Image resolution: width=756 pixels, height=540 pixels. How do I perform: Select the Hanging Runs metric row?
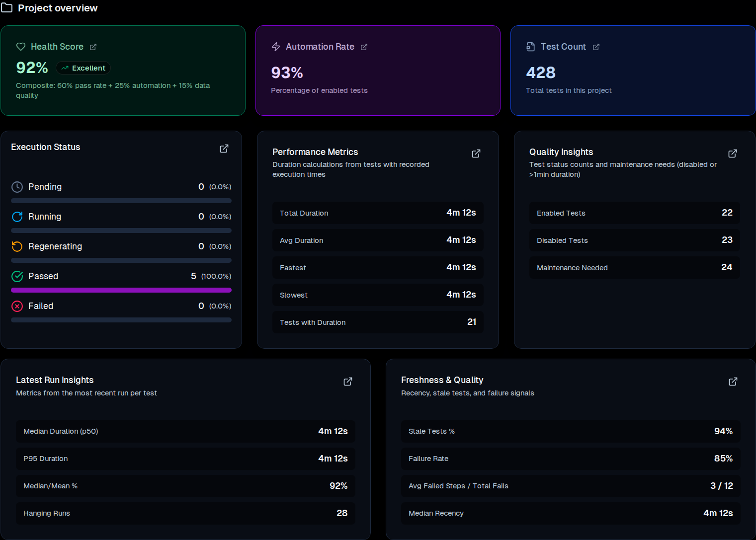[185, 513]
